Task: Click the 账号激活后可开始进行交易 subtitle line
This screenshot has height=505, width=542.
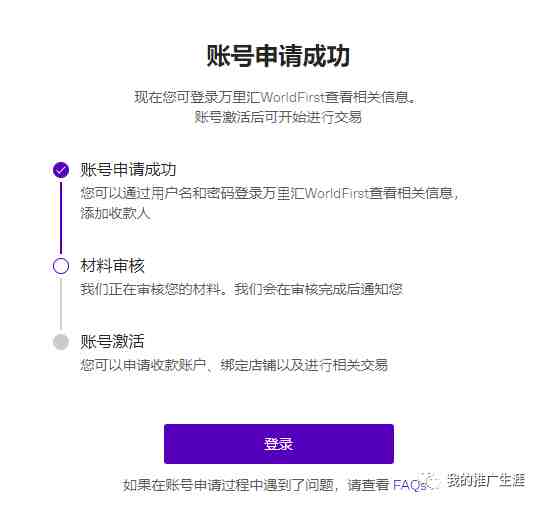Action: click(278, 117)
